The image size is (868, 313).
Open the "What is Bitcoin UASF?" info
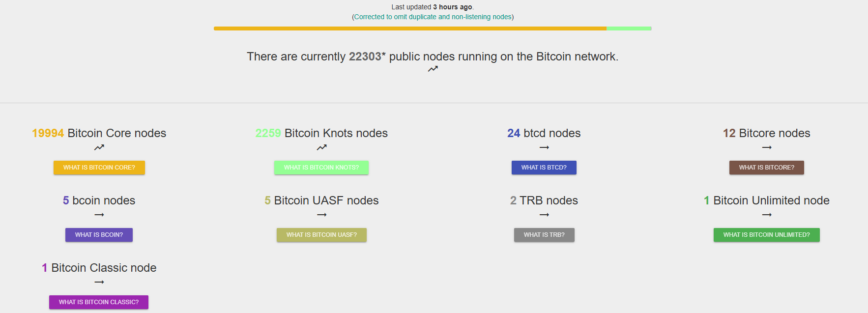click(321, 235)
